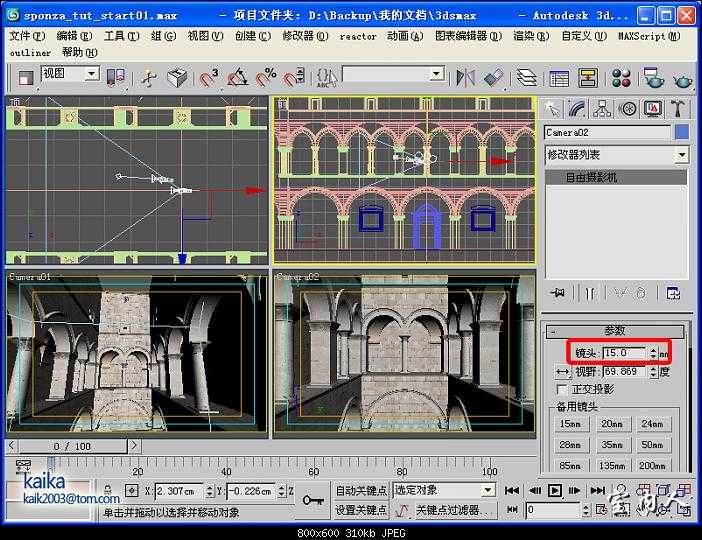
Task: Click the 镜头 lens spinner arrows
Action: pos(653,353)
